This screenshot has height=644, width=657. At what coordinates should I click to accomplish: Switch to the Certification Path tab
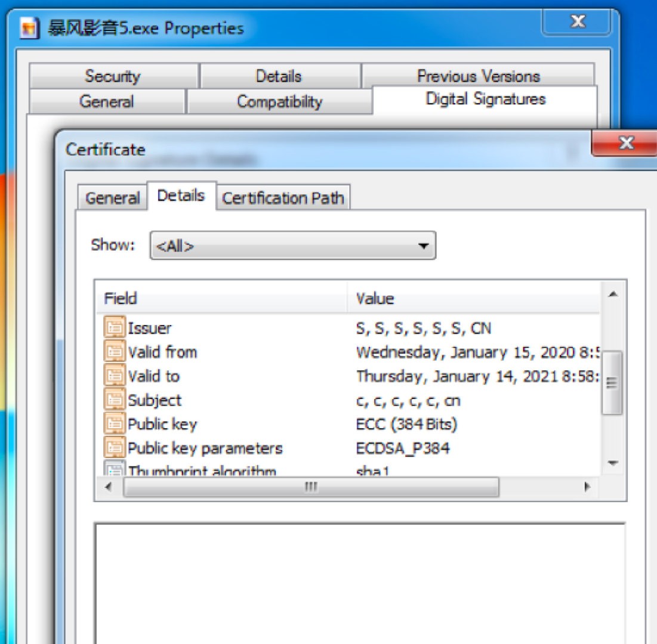(283, 198)
